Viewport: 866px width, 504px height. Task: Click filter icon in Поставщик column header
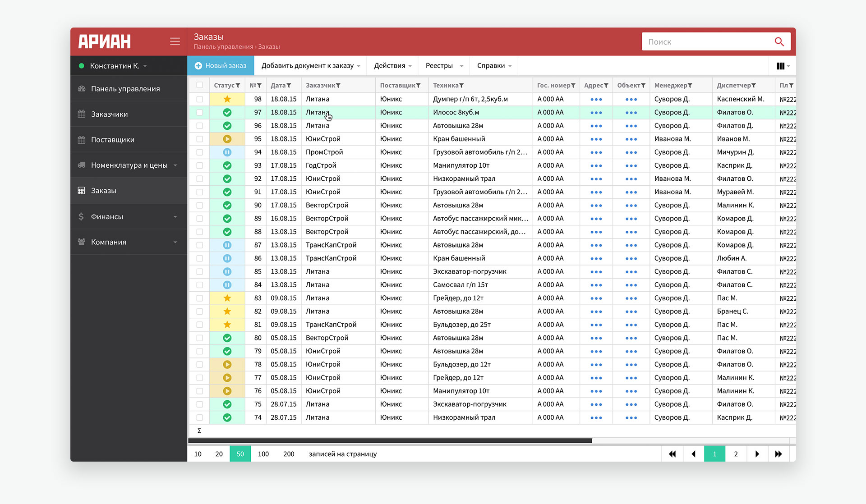[419, 86]
